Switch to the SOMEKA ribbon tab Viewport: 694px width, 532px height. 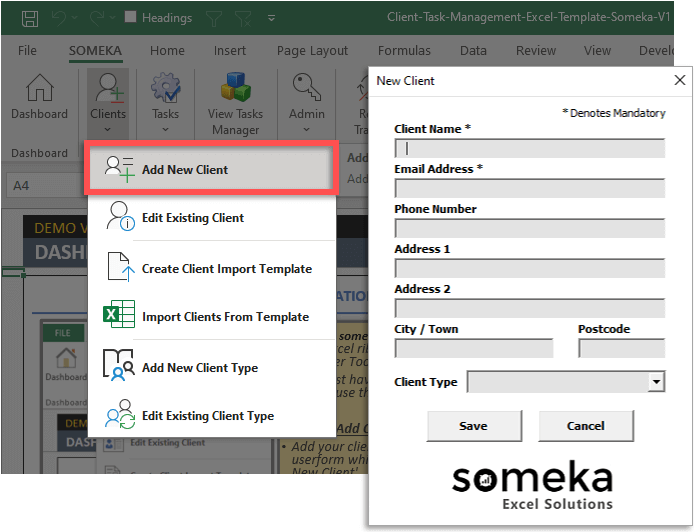coord(95,50)
